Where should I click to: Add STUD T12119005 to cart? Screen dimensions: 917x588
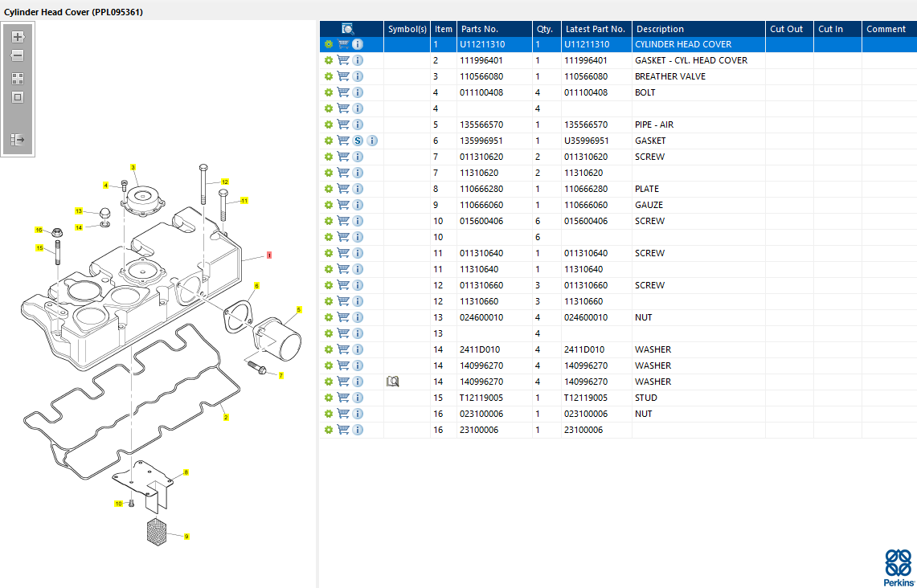click(343, 398)
